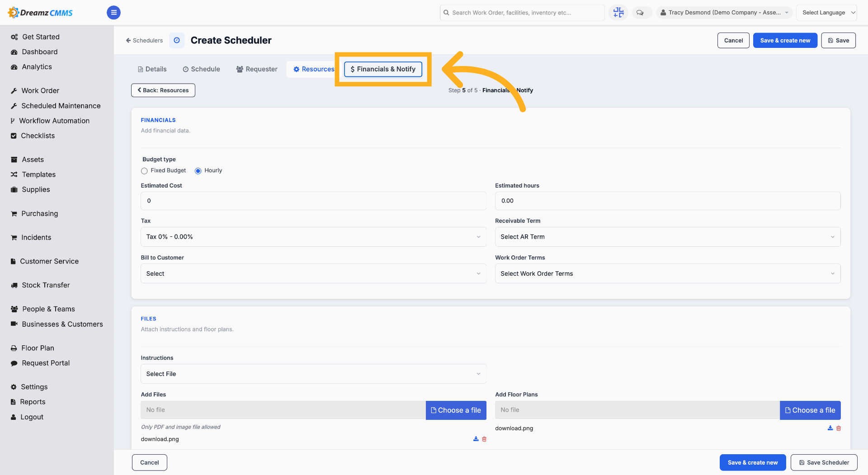Go back via the Schedulers link
The height and width of the screenshot is (475, 868).
coord(144,40)
